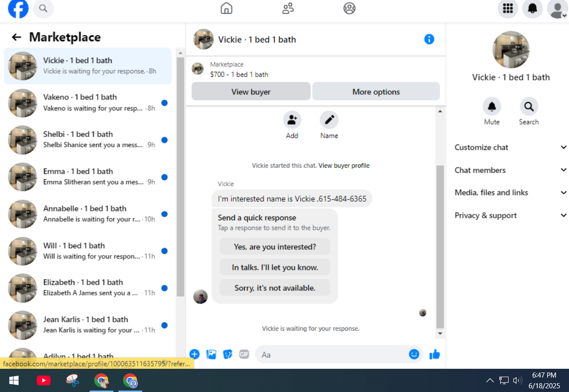Screen dimensions: 569x392
Task: Click listing thumbnail in chat header
Action: [x=203, y=39]
